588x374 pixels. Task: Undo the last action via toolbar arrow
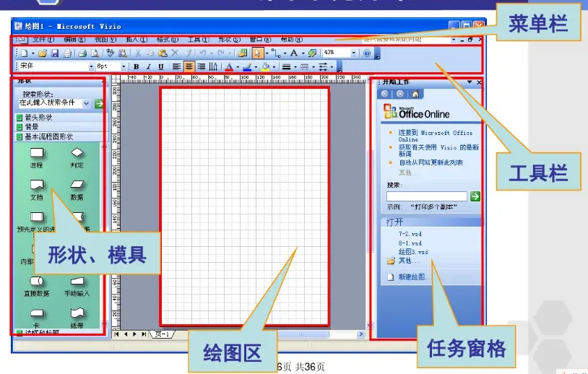pos(203,53)
